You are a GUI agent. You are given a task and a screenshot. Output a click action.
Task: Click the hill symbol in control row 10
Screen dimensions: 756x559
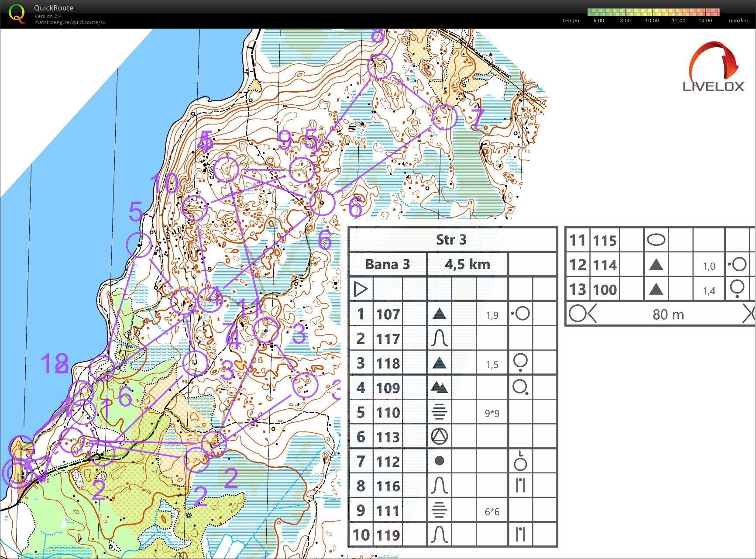[x=440, y=535]
